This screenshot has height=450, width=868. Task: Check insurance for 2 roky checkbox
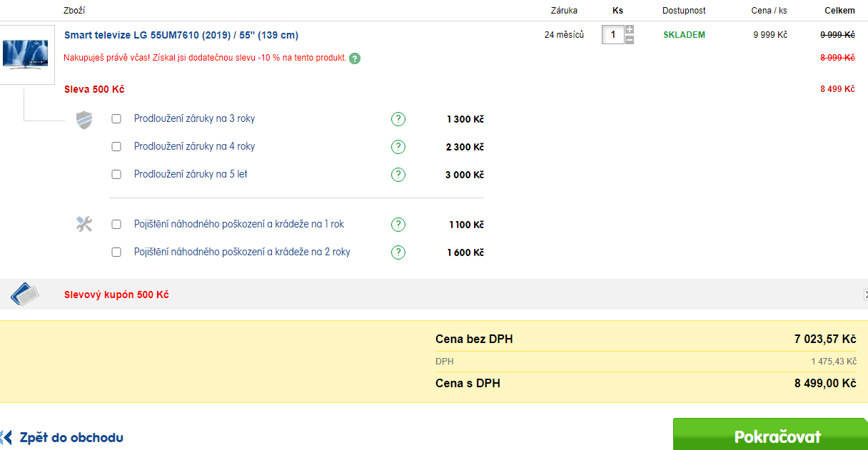click(x=116, y=252)
